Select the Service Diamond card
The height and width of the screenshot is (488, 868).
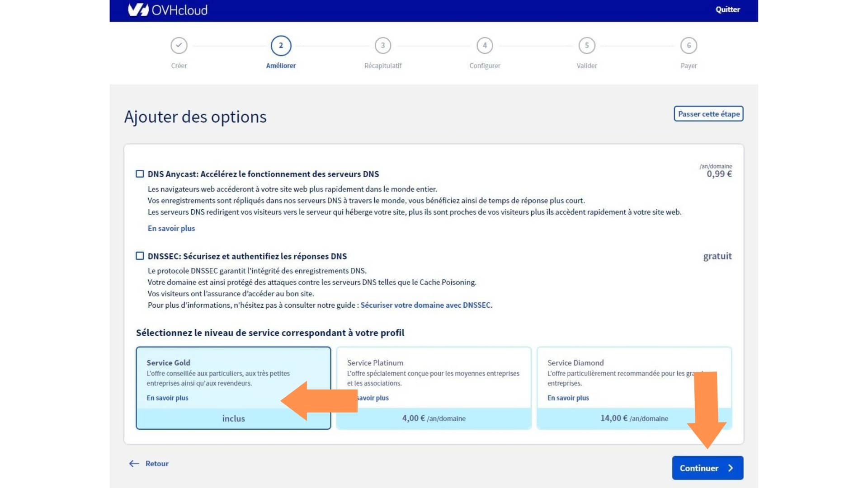click(x=634, y=388)
